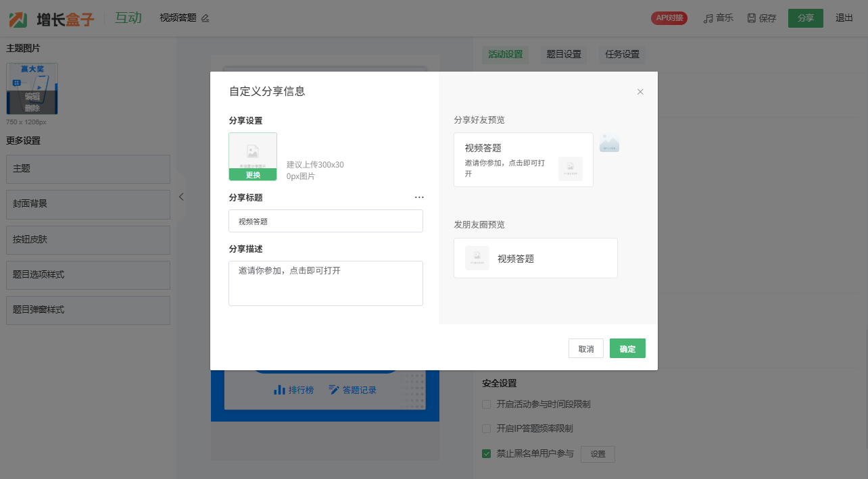Image resolution: width=868 pixels, height=479 pixels.
Task: Click the green 确定 button
Action: coord(627,349)
